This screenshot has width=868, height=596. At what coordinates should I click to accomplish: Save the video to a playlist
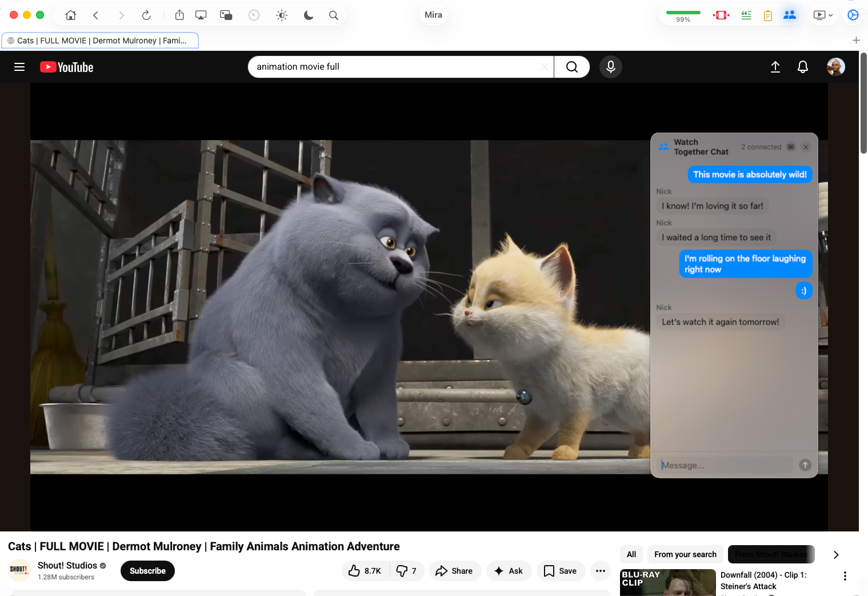pyautogui.click(x=561, y=571)
